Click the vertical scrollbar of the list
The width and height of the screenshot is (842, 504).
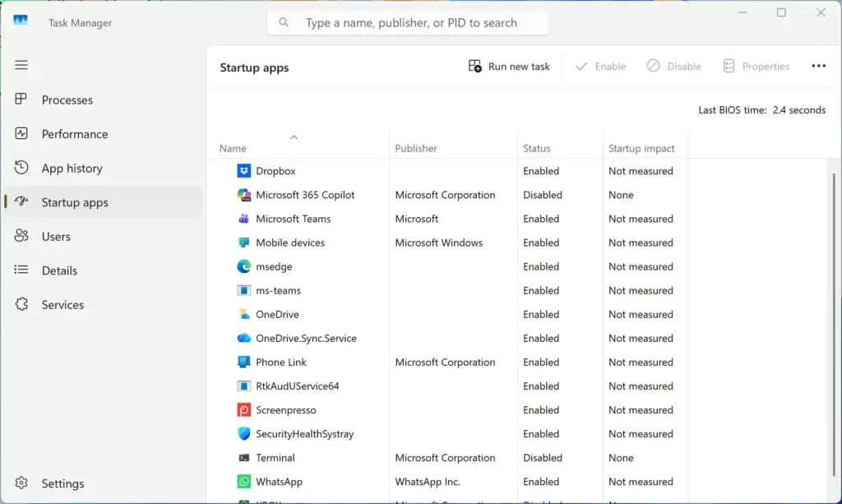(x=834, y=325)
